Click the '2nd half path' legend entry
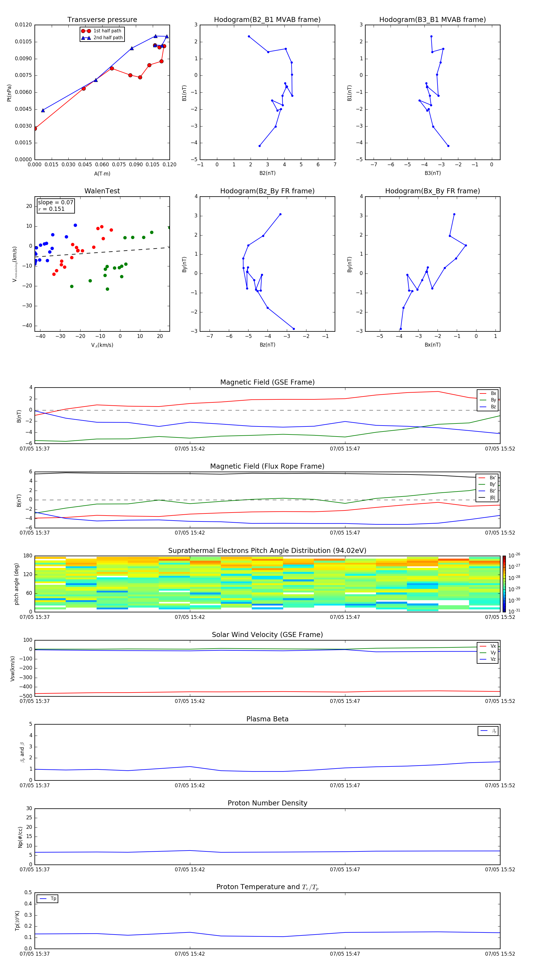This screenshot has width=535, height=980. click(x=102, y=38)
